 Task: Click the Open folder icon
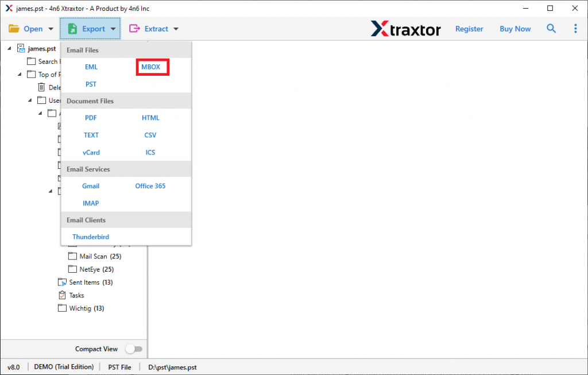point(14,29)
